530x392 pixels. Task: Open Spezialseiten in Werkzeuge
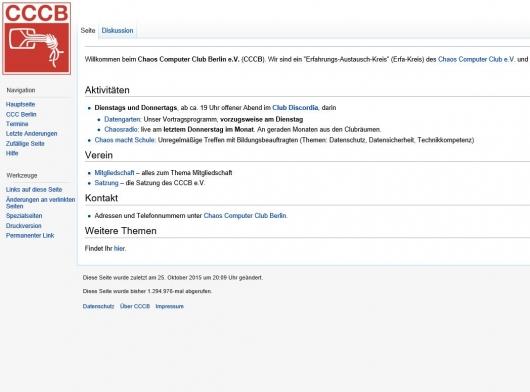[x=24, y=216]
